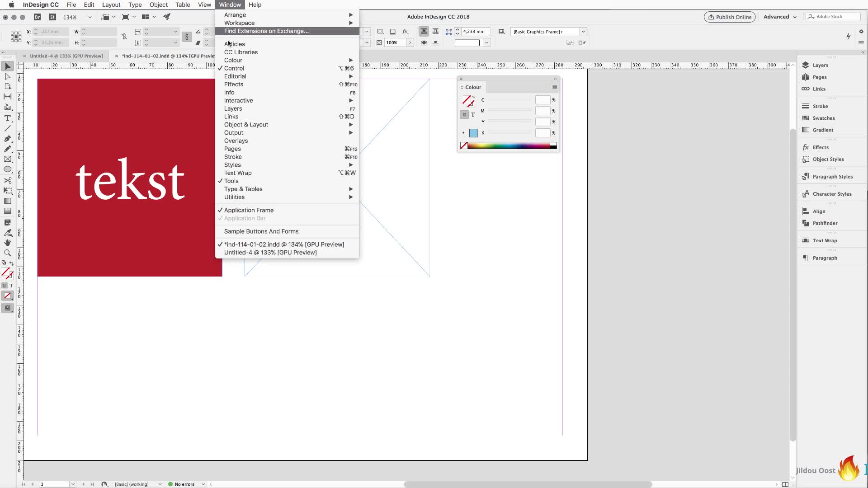Open the Swatches panel from the dock
The image size is (868, 488).
click(x=823, y=118)
